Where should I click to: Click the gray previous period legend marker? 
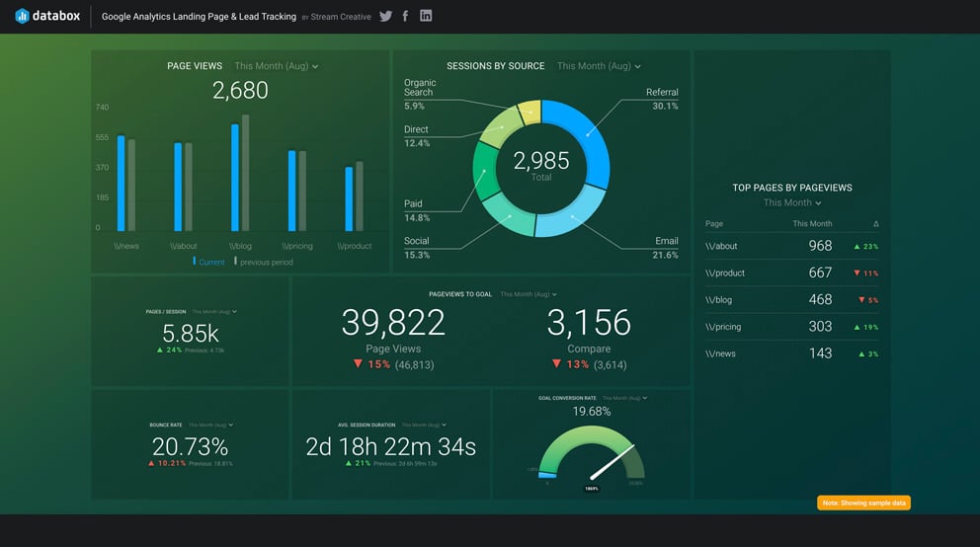point(235,262)
